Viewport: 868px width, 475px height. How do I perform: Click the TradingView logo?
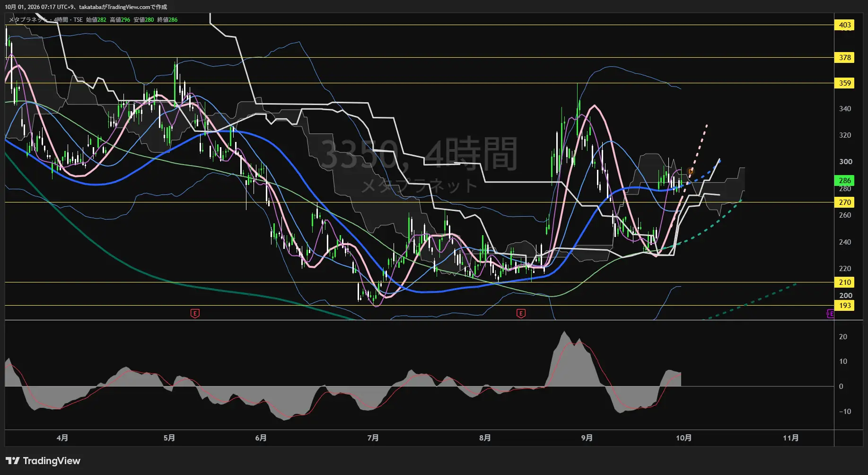[x=43, y=461]
